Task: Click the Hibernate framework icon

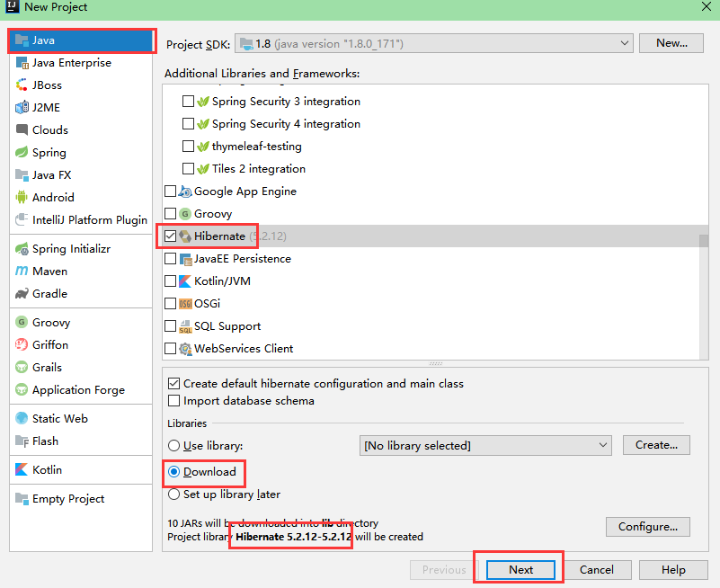Action: click(x=185, y=236)
